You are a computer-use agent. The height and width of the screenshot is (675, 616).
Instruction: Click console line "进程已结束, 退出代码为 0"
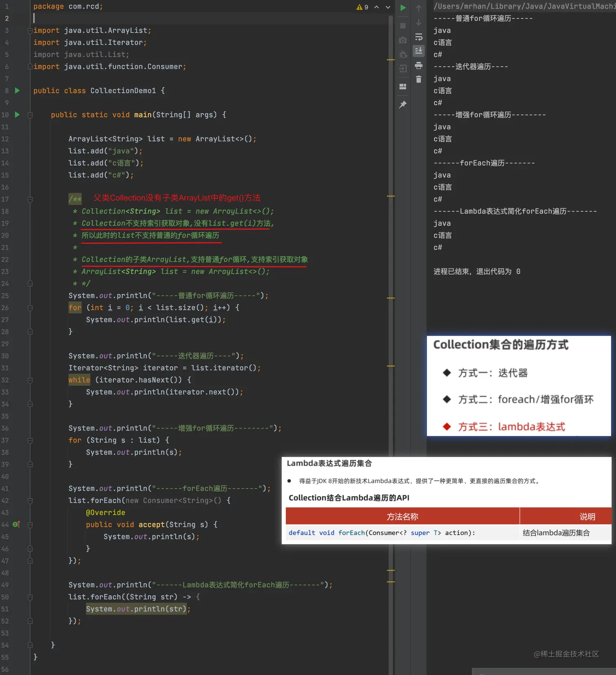477,271
